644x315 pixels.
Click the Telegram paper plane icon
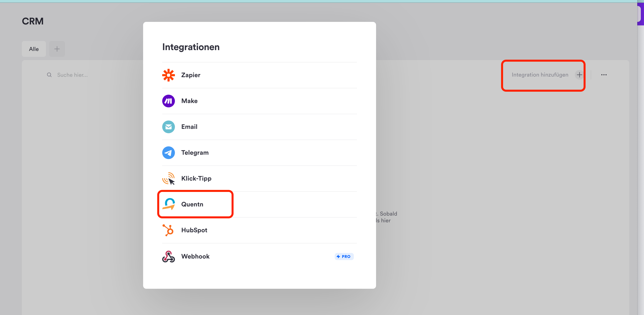[168, 153]
